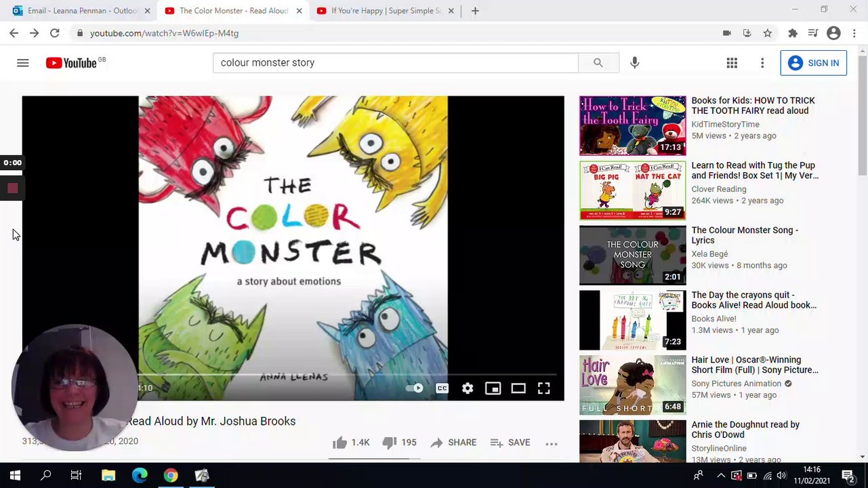The height and width of the screenshot is (488, 868).
Task: Stop recording with the red square button
Action: (x=12, y=188)
